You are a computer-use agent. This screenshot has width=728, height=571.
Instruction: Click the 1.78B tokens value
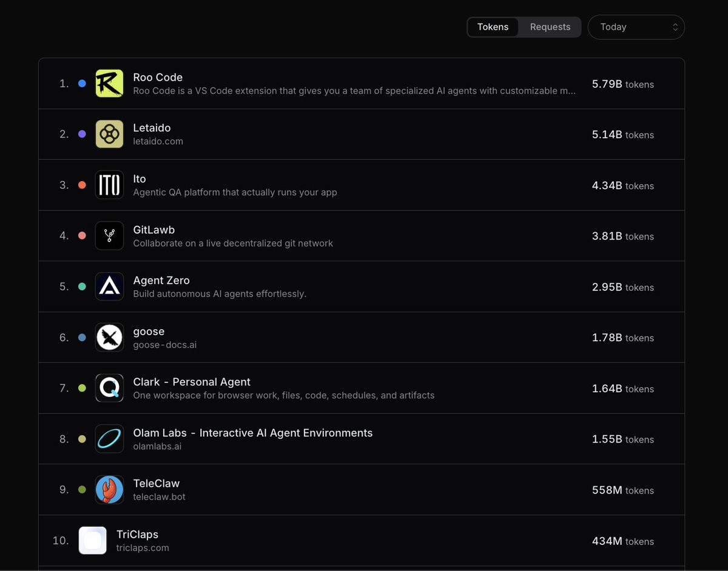[623, 338]
